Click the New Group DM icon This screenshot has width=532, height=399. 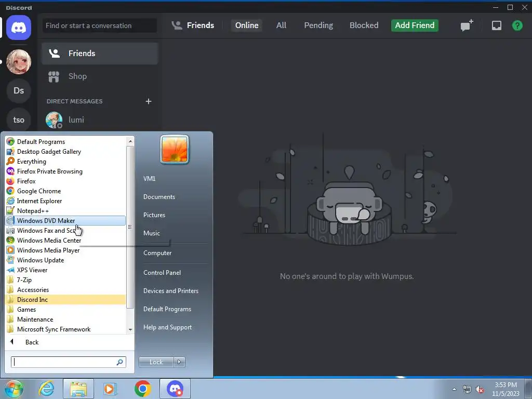point(467,25)
